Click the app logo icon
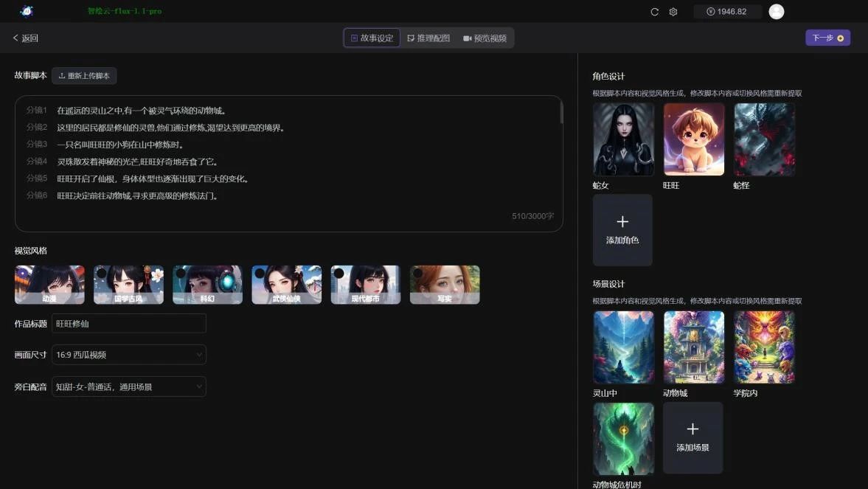868x489 pixels. coord(27,11)
